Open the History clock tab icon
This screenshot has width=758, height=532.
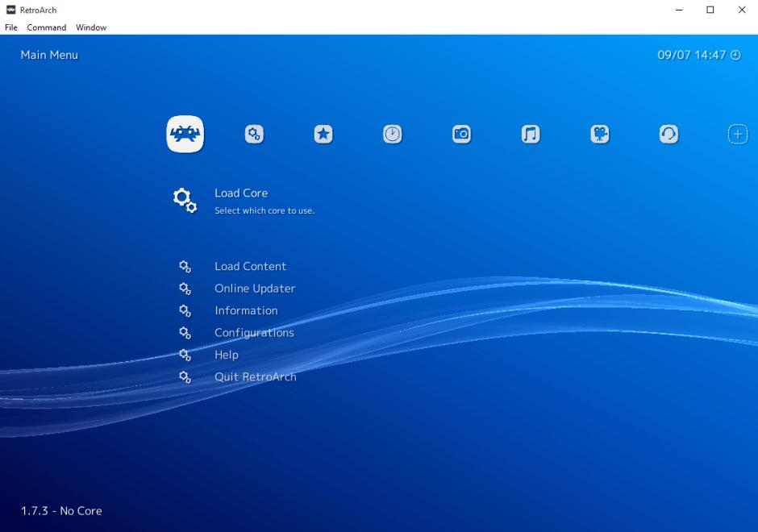pyautogui.click(x=393, y=134)
